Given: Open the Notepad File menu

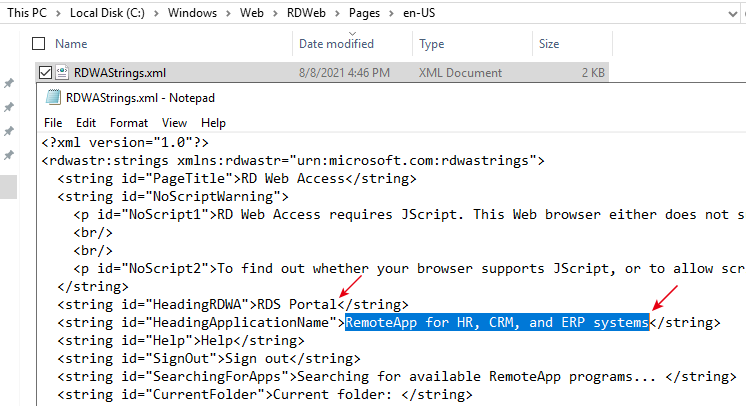Looking at the screenshot, I should (53, 123).
